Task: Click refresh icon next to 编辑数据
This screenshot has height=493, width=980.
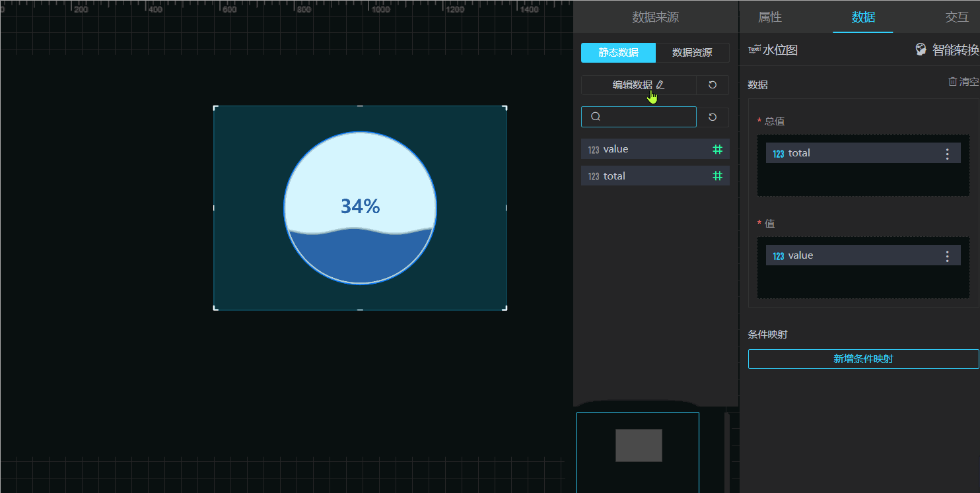Action: pyautogui.click(x=713, y=85)
